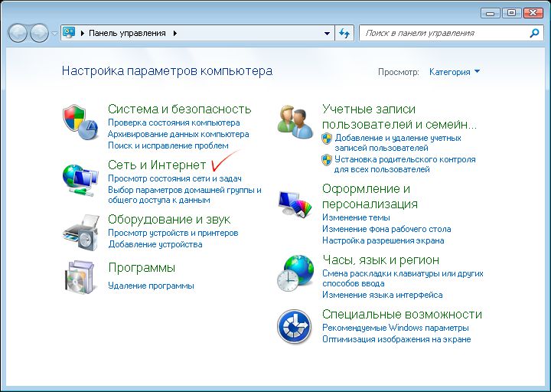Open the Appearance and Personalization monitor icon
This screenshot has width=551, height=392.
(x=295, y=204)
